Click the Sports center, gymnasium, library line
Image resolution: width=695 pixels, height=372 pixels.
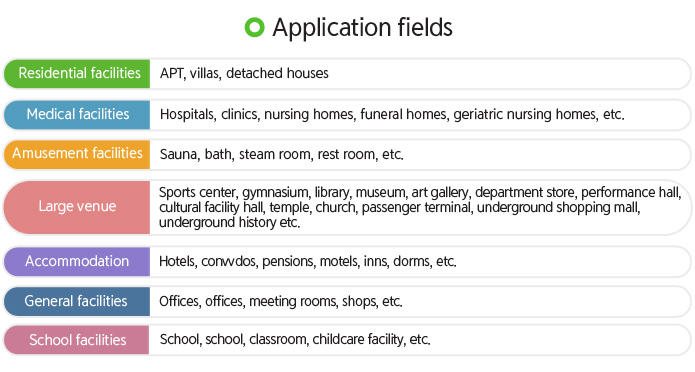coord(420,192)
